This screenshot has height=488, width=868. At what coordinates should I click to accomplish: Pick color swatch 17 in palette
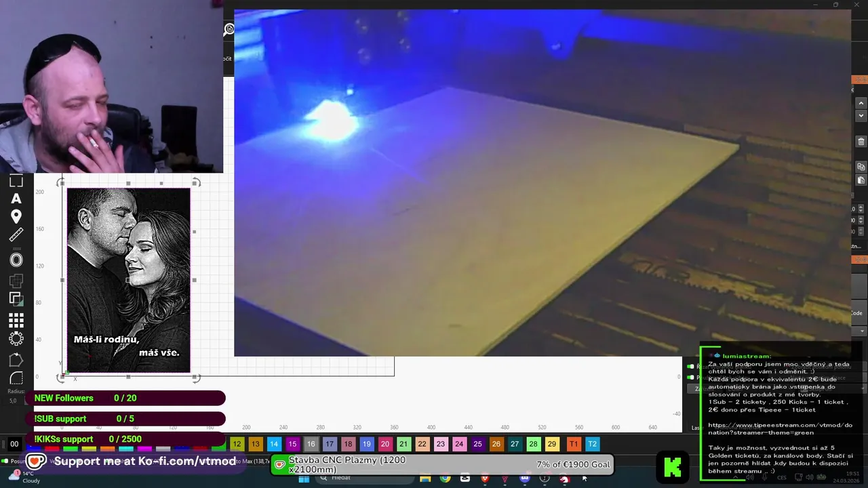[x=330, y=444]
